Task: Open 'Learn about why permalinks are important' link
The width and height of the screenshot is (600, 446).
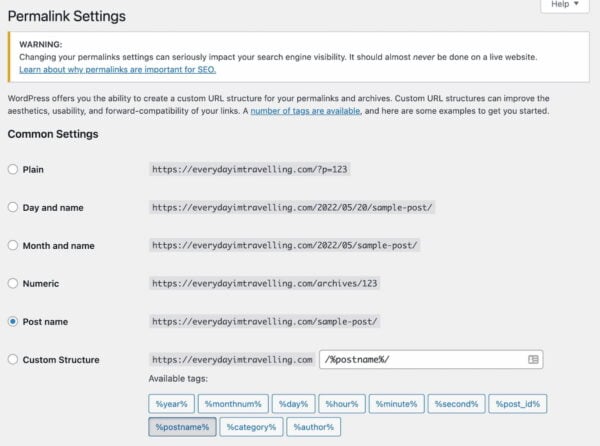Action: pos(117,69)
